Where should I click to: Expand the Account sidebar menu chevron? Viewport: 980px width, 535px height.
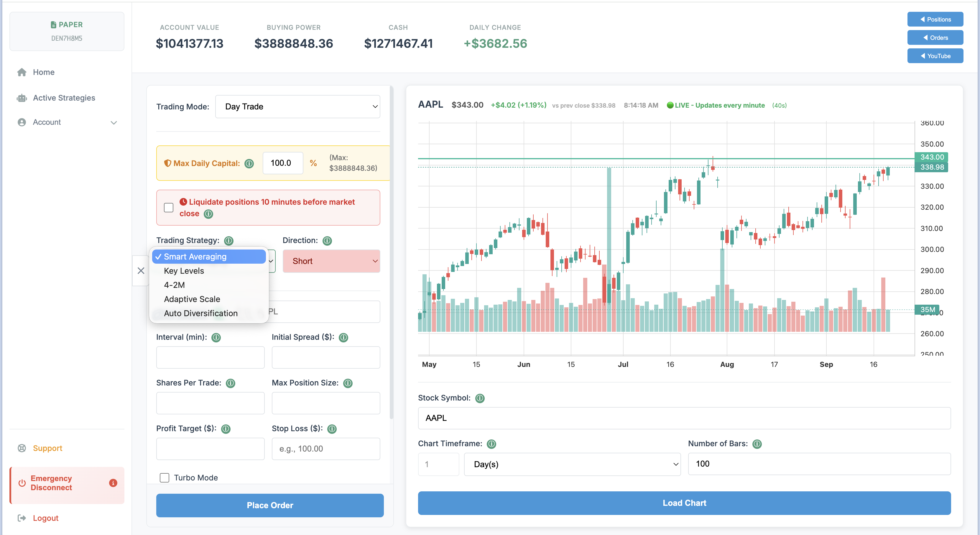[x=114, y=122]
